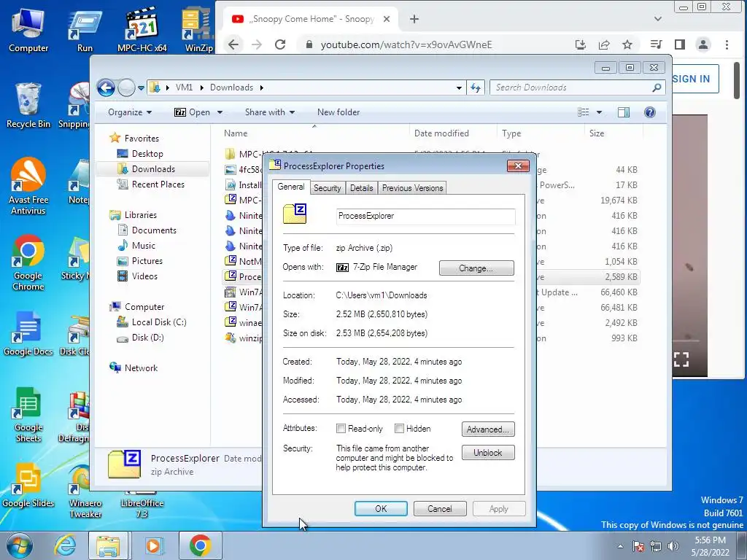Open a new Chrome tab
This screenshot has height=560, width=747.
[x=414, y=19]
